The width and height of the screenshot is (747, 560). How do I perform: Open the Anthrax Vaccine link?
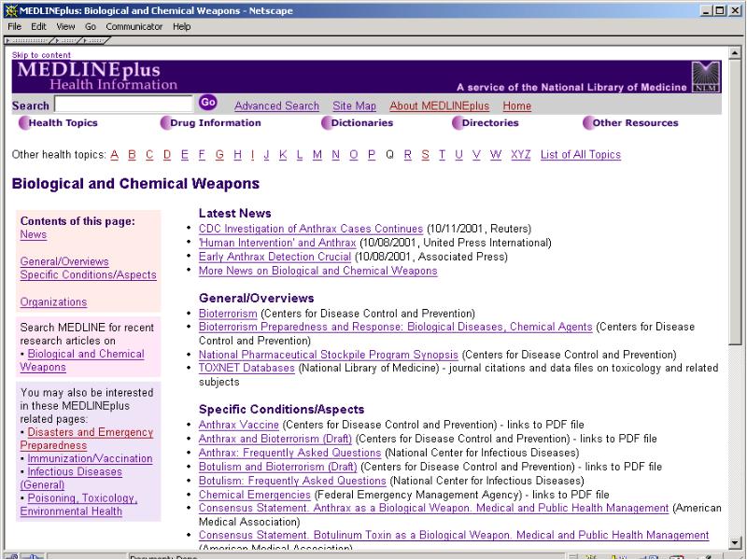(x=239, y=425)
